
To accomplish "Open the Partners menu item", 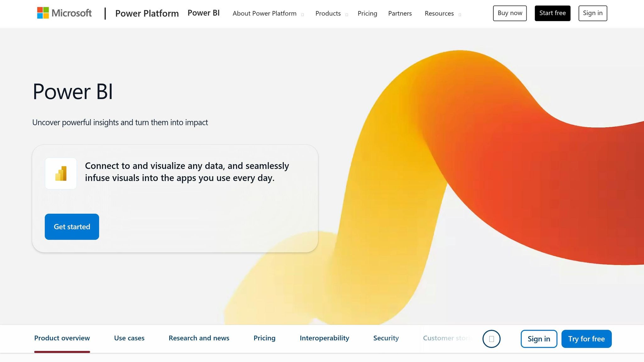I will pyautogui.click(x=400, y=14).
